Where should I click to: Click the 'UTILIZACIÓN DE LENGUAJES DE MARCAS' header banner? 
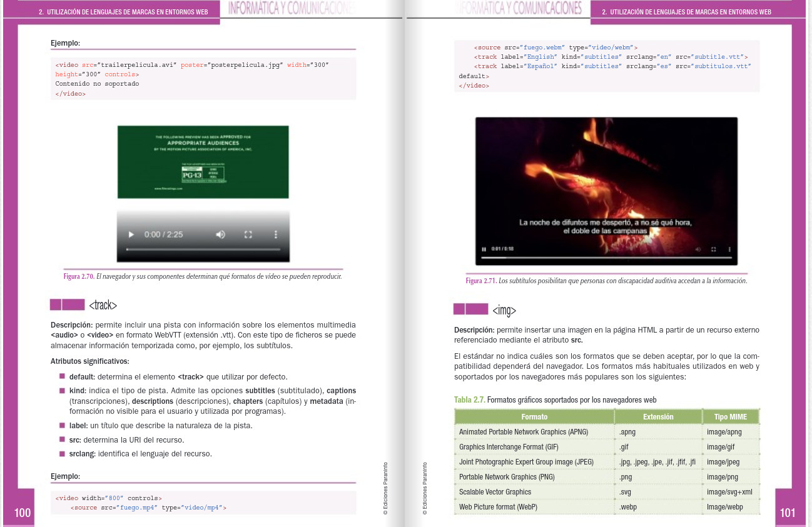tap(123, 11)
